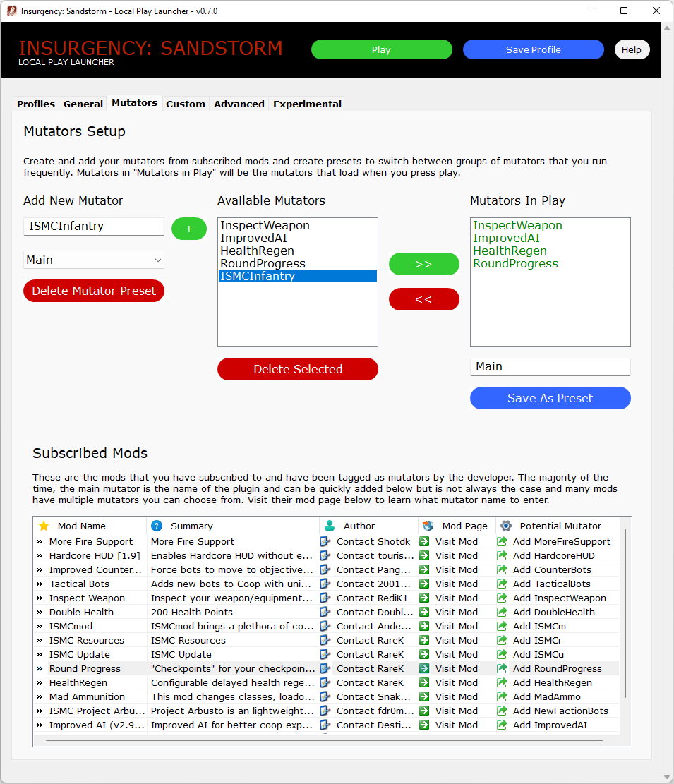Click the green plus add mutator button

click(189, 229)
